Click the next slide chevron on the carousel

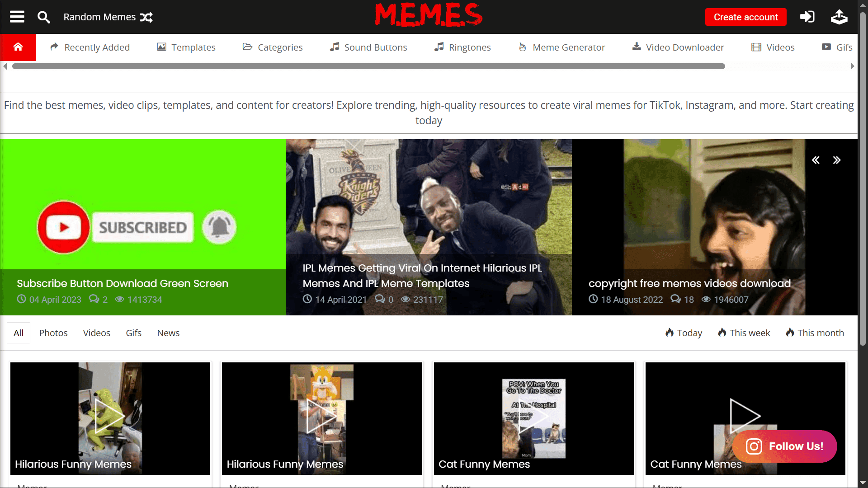click(x=837, y=160)
